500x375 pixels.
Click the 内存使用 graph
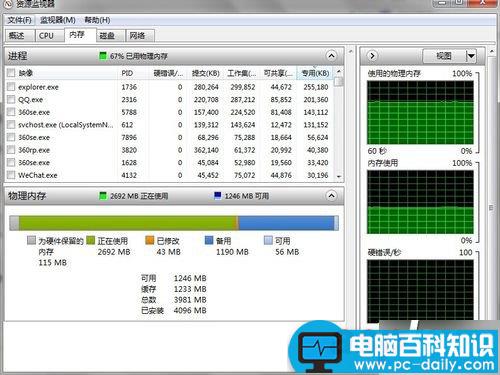tap(420, 202)
